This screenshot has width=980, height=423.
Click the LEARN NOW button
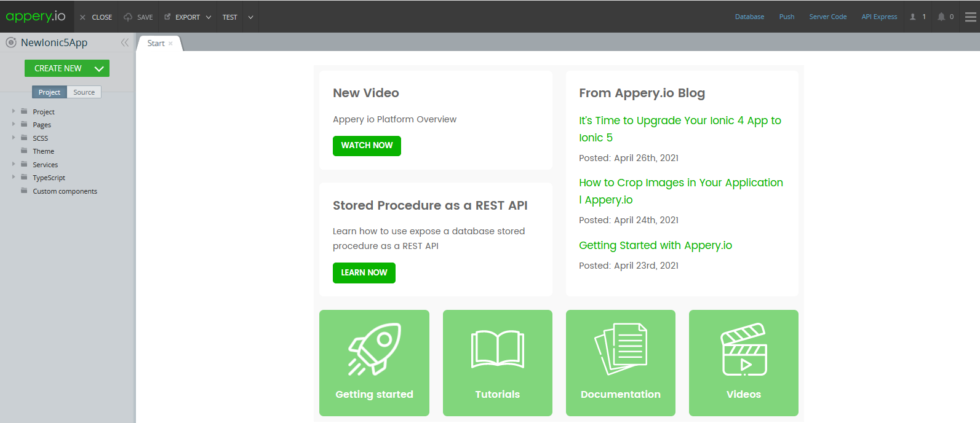tap(364, 273)
